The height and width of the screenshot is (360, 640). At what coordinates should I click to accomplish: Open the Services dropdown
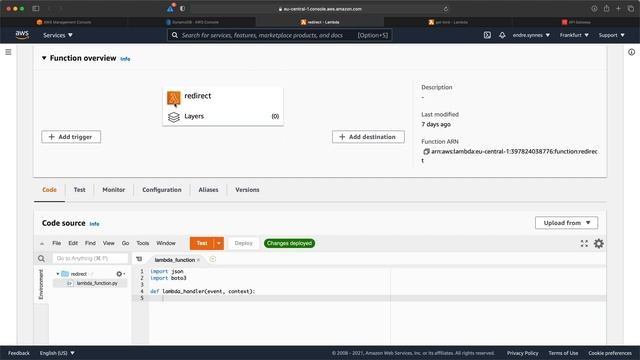click(x=58, y=35)
